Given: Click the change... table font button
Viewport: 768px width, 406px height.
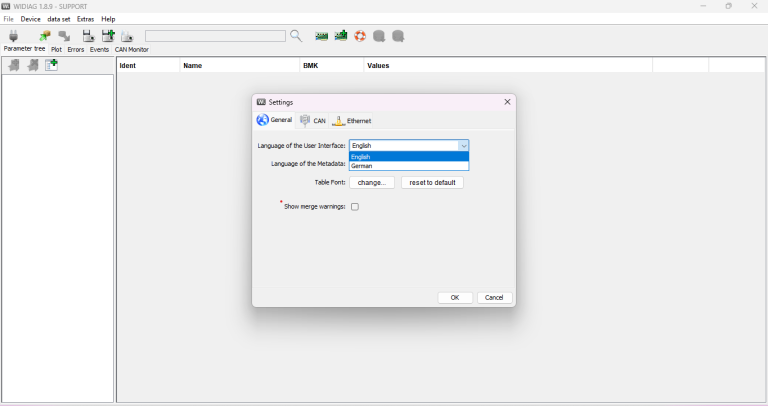Looking at the screenshot, I should tap(372, 183).
